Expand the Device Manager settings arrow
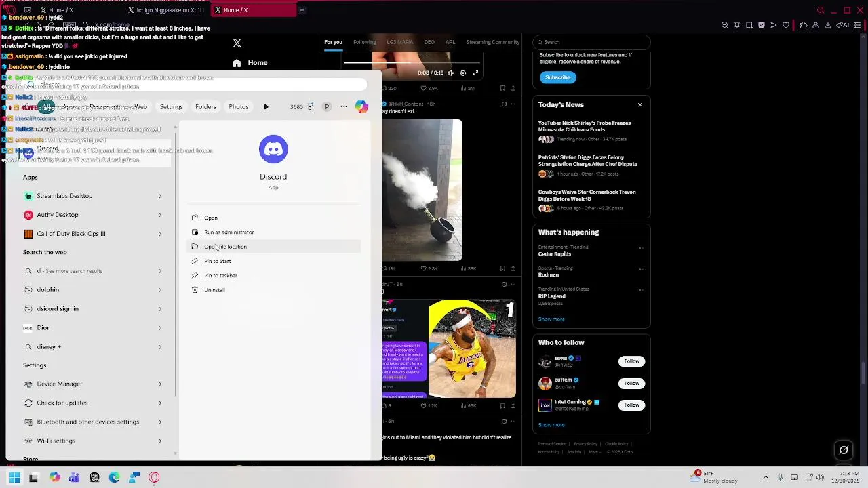 click(160, 384)
